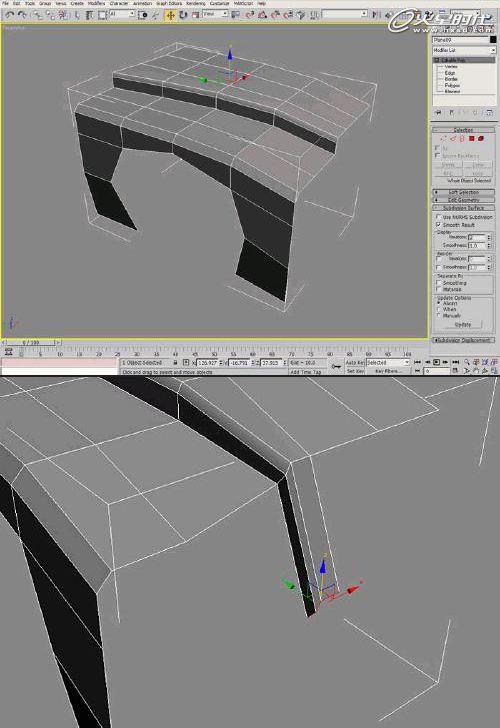The image size is (500, 728).
Task: Activate the Select and Rotate tool
Action: point(183,15)
